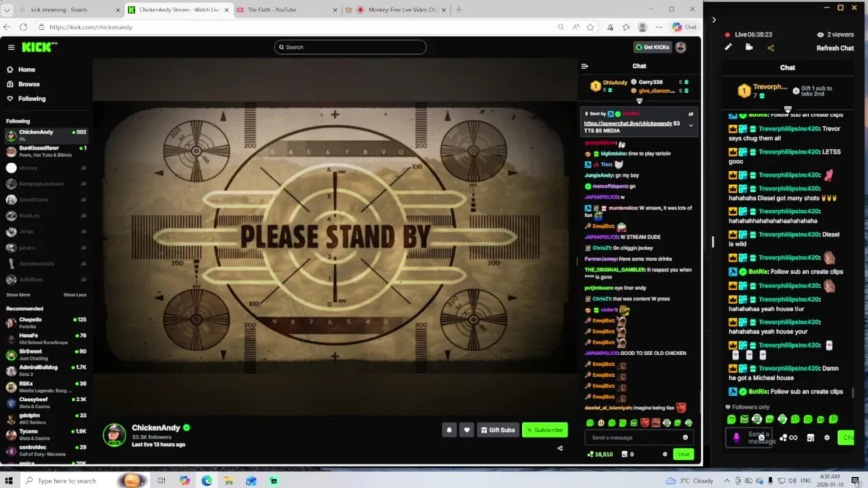Open HexaFe recommended channel

pyautogui.click(x=46, y=338)
